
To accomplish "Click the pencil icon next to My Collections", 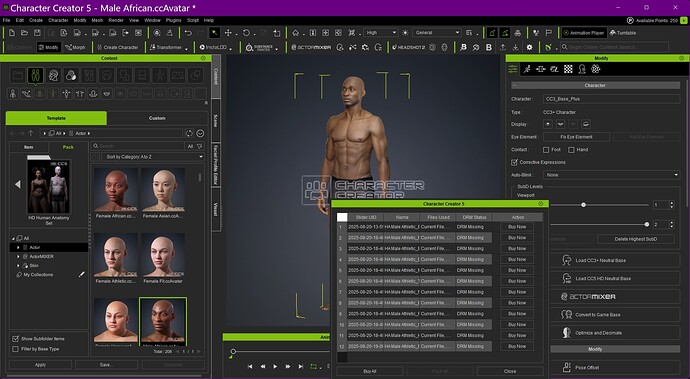I will [x=81, y=274].
